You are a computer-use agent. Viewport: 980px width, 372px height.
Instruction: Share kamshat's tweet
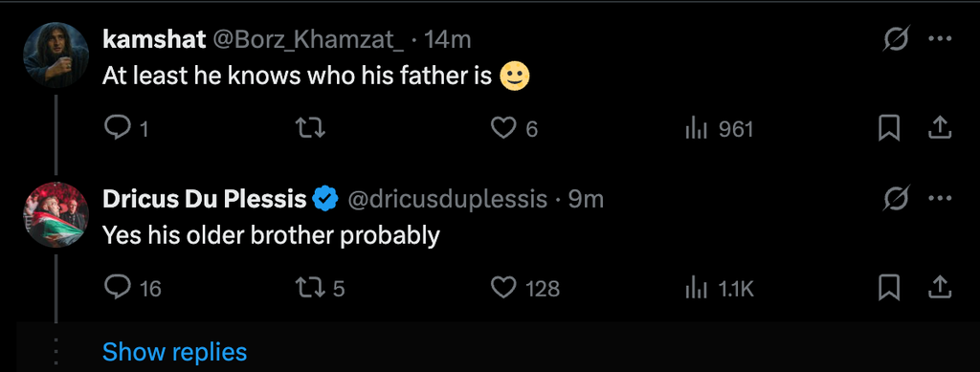(x=940, y=128)
